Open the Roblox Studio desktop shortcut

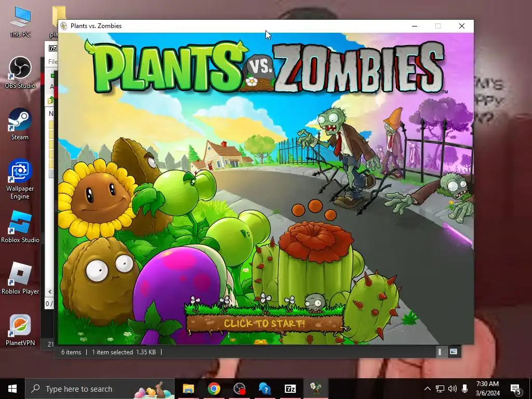pyautogui.click(x=20, y=227)
